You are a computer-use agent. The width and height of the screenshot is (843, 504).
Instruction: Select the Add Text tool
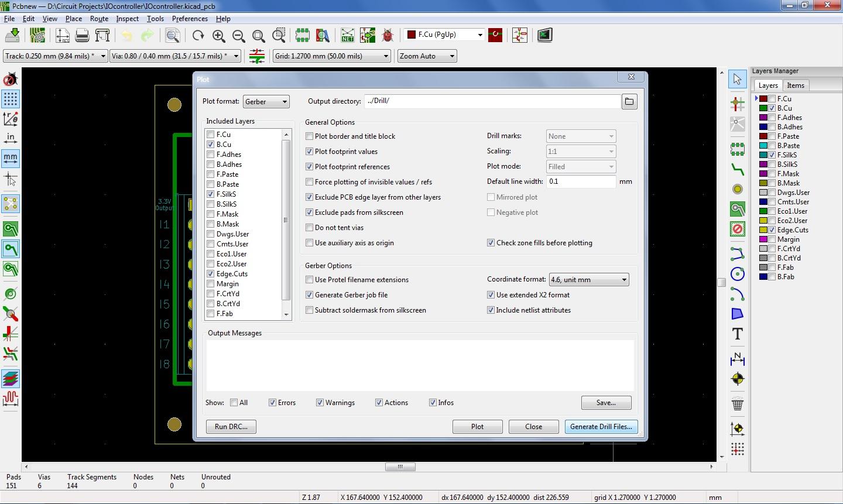[738, 334]
